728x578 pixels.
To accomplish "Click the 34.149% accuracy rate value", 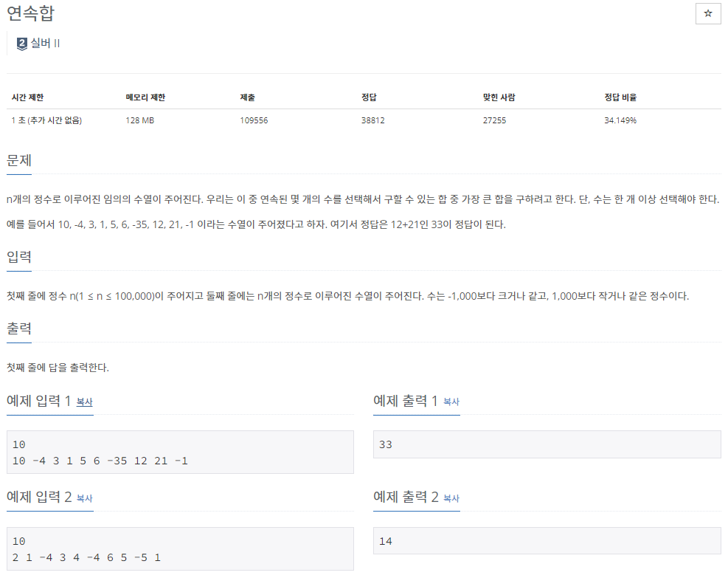I will point(620,120).
